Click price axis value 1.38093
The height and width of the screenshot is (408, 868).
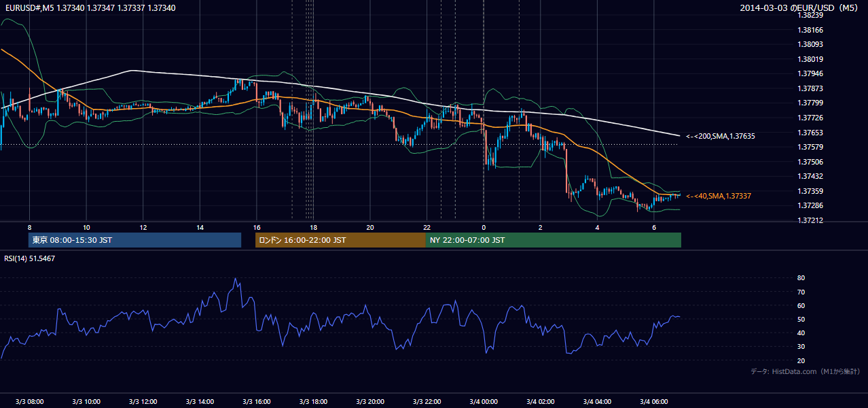pos(810,44)
